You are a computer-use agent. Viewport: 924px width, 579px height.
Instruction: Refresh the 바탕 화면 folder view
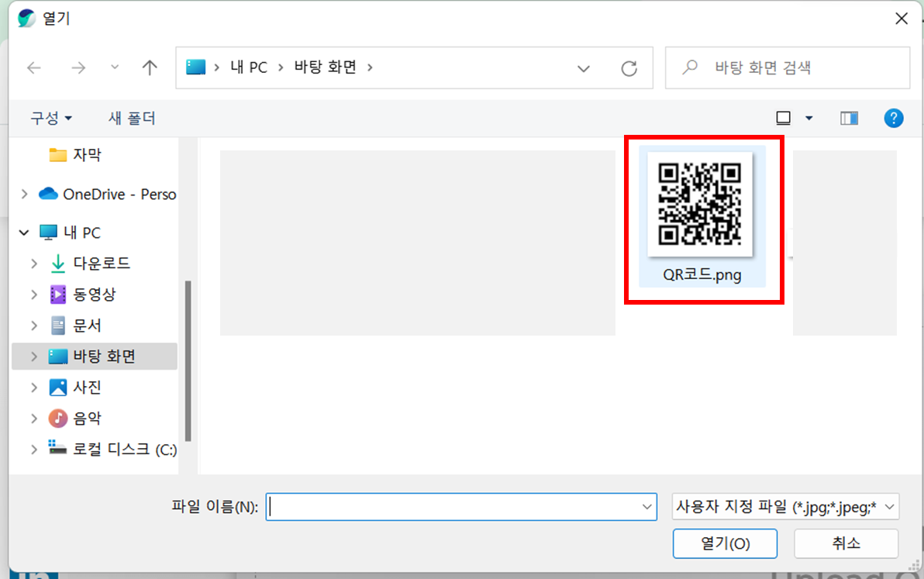pyautogui.click(x=629, y=68)
